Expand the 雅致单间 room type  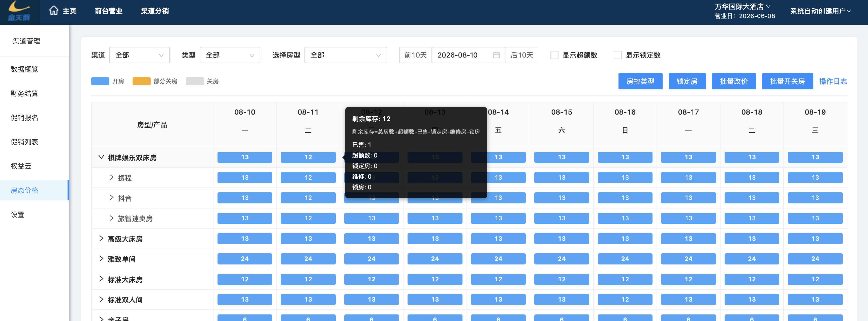pyautogui.click(x=101, y=259)
